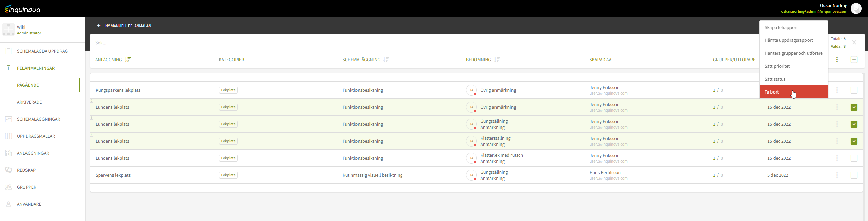Click the Sök search field
Screen dimensions: 868x221
(x=408, y=42)
